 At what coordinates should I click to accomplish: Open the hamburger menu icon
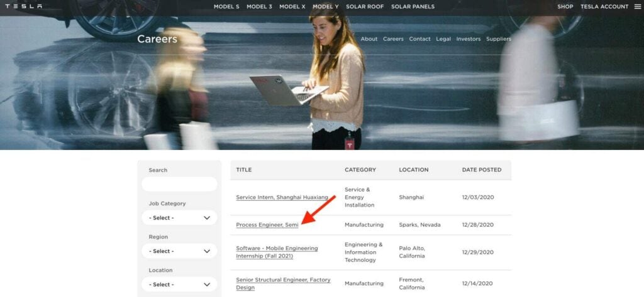point(637,6)
